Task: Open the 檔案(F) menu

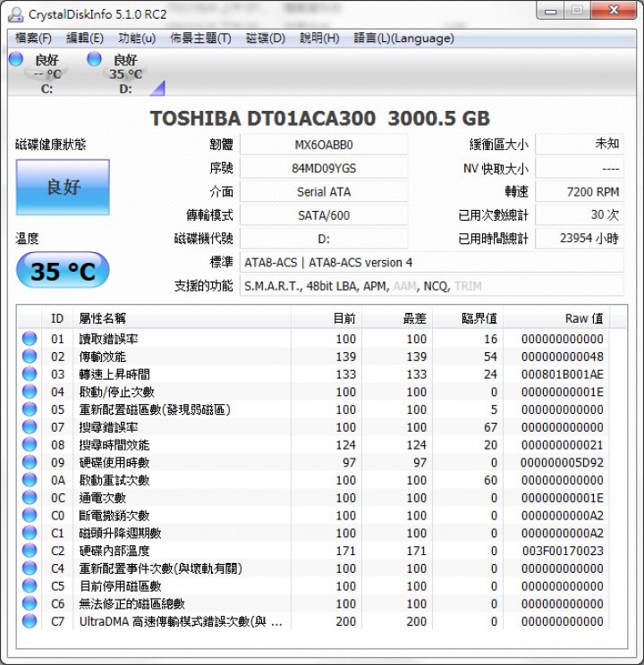Action: point(33,38)
